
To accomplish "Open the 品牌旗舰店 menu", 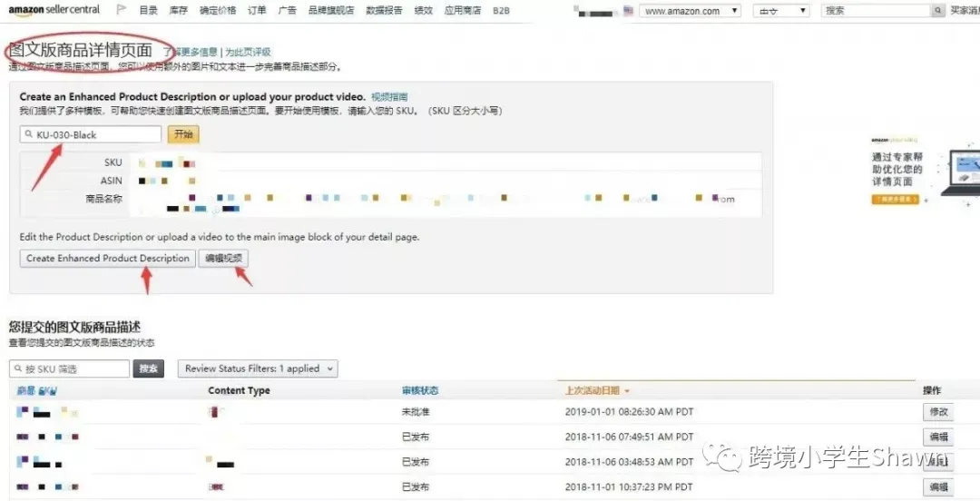I will click(331, 11).
